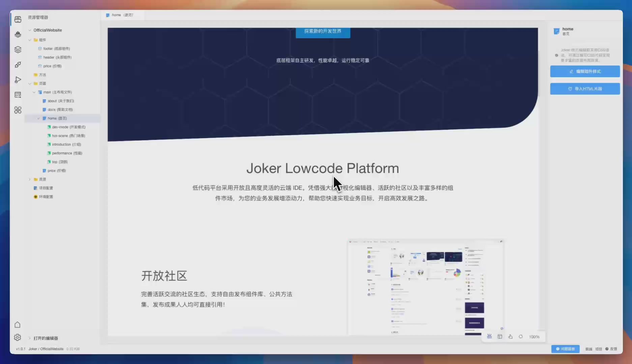Viewport: 632px width, 364px height.
Task: Click the 资源管理器 panel title
Action: pos(38,17)
